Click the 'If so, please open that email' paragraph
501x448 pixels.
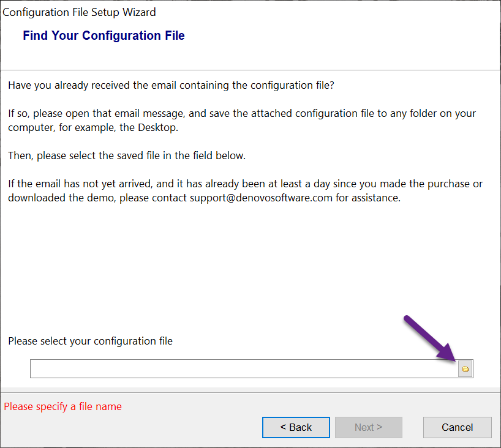(x=241, y=120)
